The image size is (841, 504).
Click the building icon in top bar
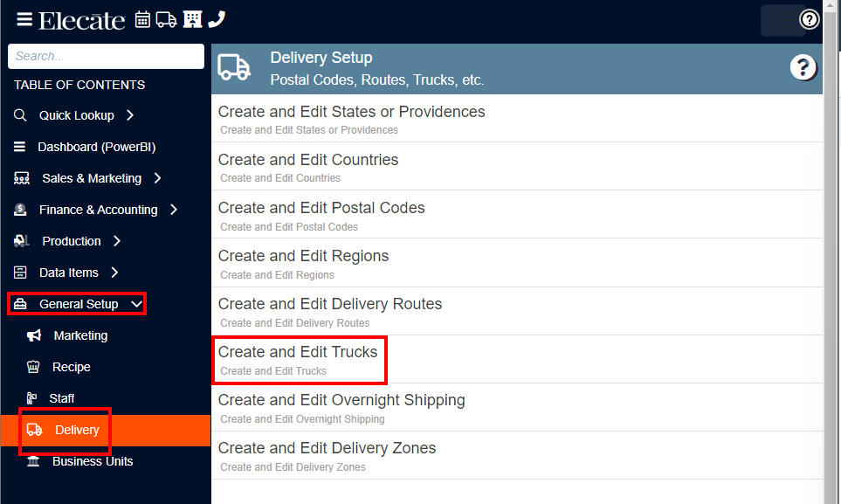pyautogui.click(x=192, y=19)
